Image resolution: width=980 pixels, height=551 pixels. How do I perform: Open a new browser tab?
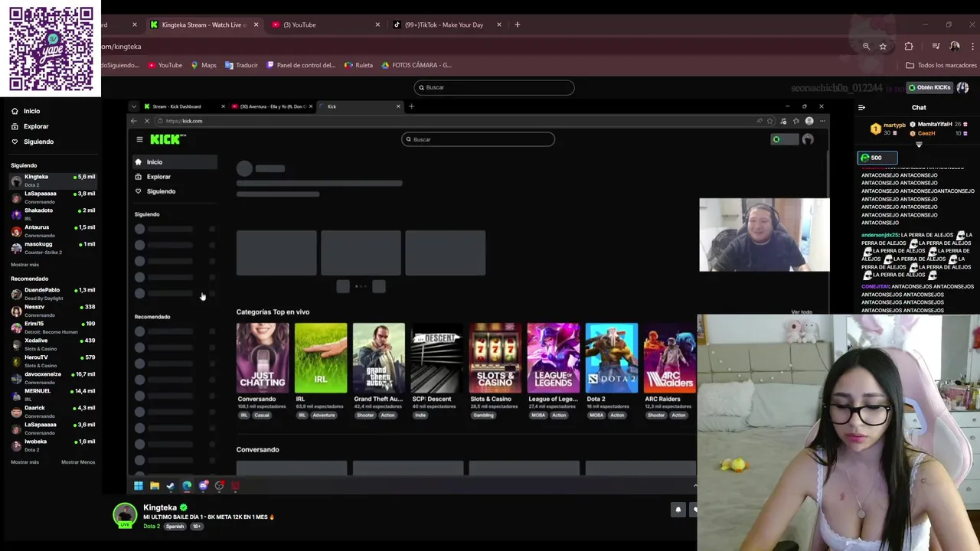click(x=517, y=24)
